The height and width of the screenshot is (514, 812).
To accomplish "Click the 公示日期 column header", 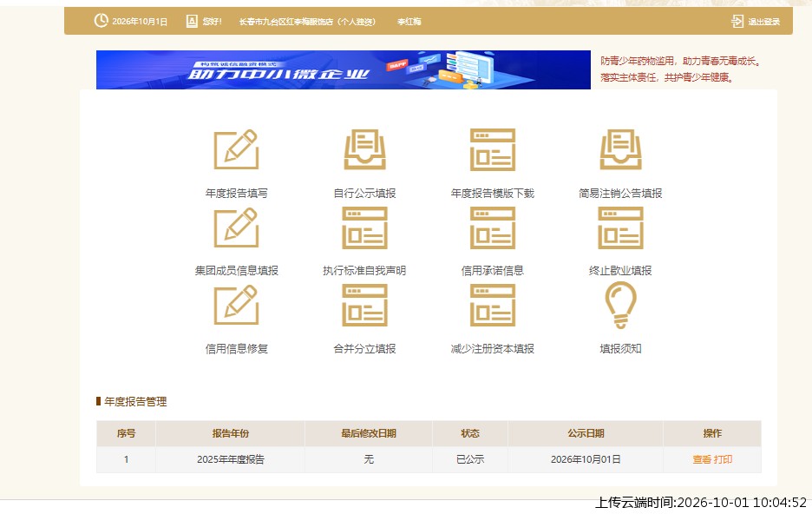I will 586,434.
